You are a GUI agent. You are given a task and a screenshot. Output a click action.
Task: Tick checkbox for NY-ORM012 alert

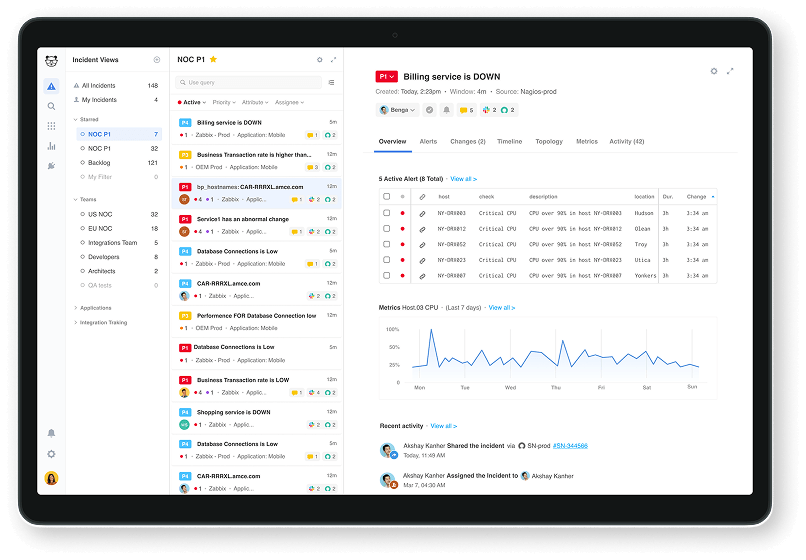pyautogui.click(x=387, y=228)
